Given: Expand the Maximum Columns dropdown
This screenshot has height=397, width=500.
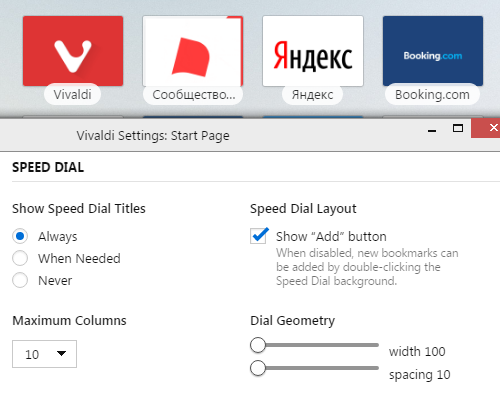Looking at the screenshot, I should click(44, 354).
